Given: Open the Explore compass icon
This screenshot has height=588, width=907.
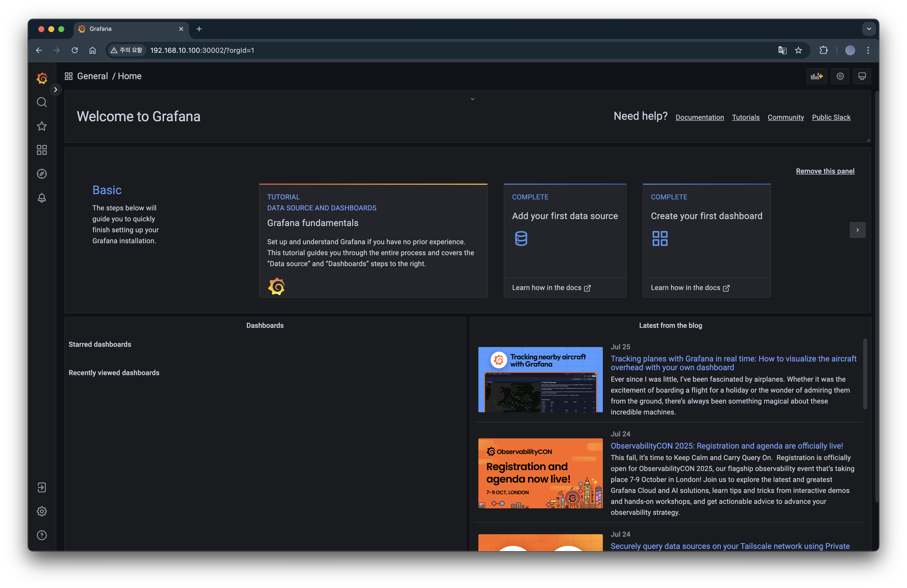Looking at the screenshot, I should click(42, 174).
